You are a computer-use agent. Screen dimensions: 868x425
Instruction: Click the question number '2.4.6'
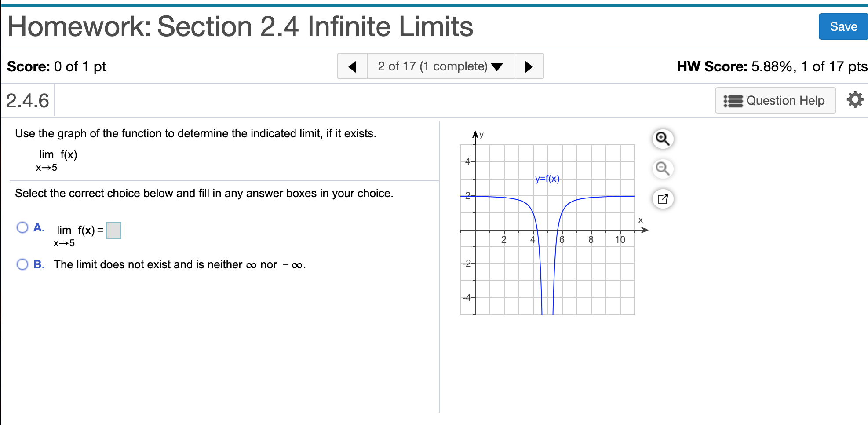pyautogui.click(x=27, y=101)
